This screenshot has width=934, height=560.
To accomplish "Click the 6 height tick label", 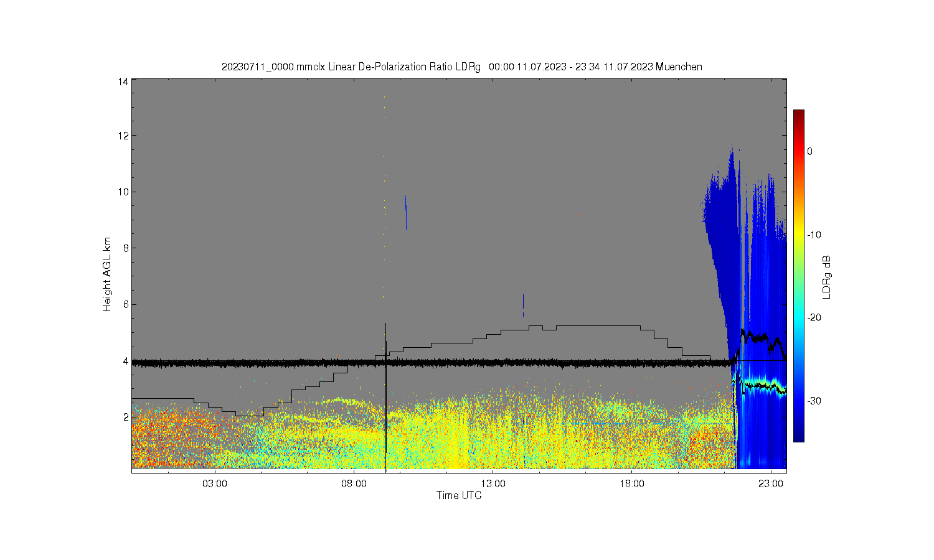I will pyautogui.click(x=126, y=304).
